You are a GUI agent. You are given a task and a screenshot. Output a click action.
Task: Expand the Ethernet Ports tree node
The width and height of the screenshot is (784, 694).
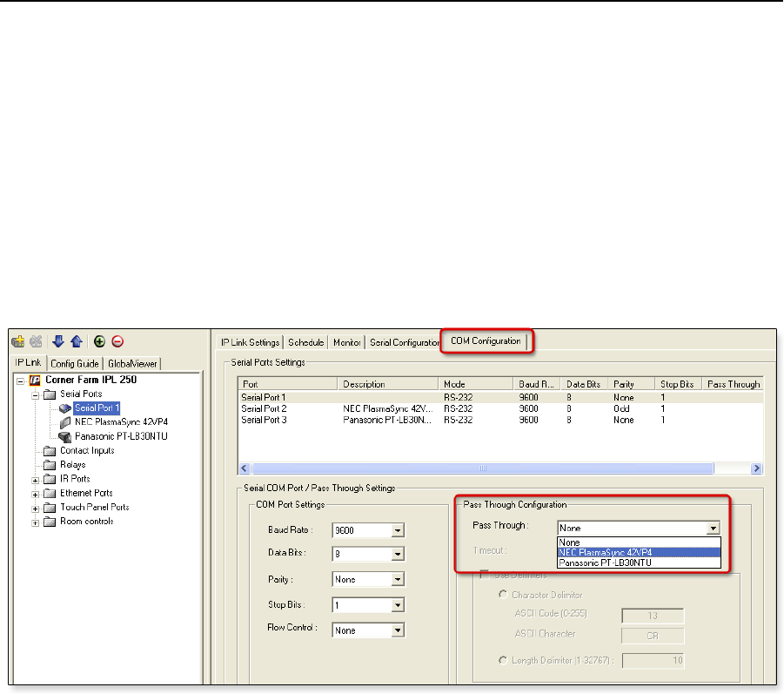35,493
